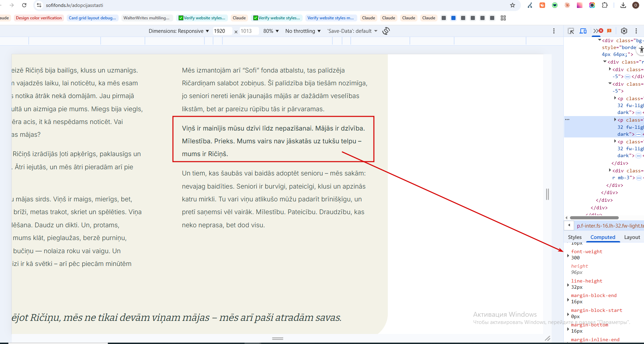
Task: Reload the page with the refresh button
Action: point(24,5)
